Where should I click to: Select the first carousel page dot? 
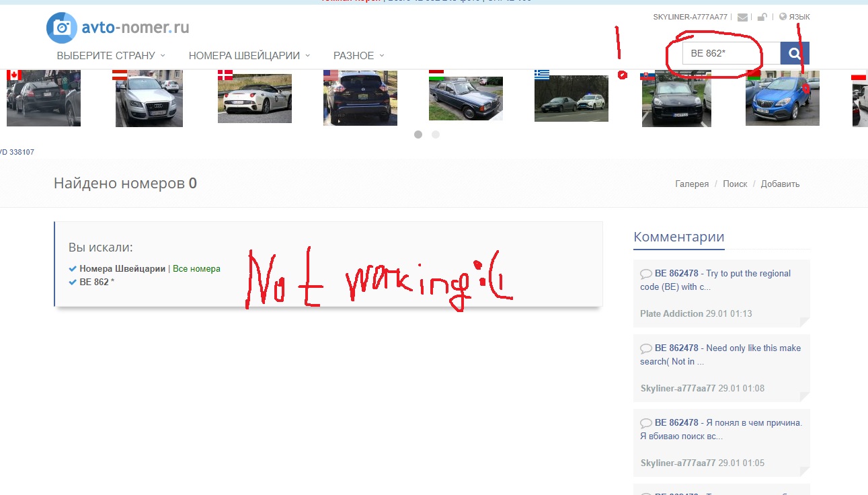pyautogui.click(x=418, y=135)
